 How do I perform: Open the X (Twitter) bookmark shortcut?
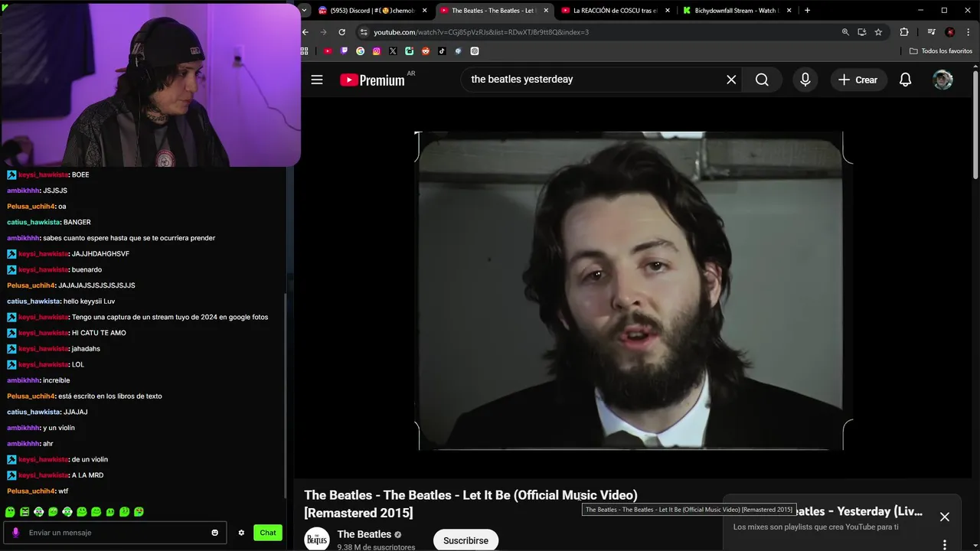(x=393, y=51)
